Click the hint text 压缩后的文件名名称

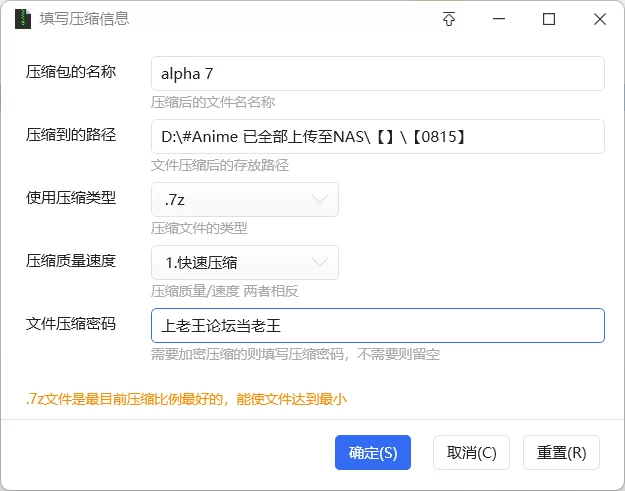click(x=213, y=102)
